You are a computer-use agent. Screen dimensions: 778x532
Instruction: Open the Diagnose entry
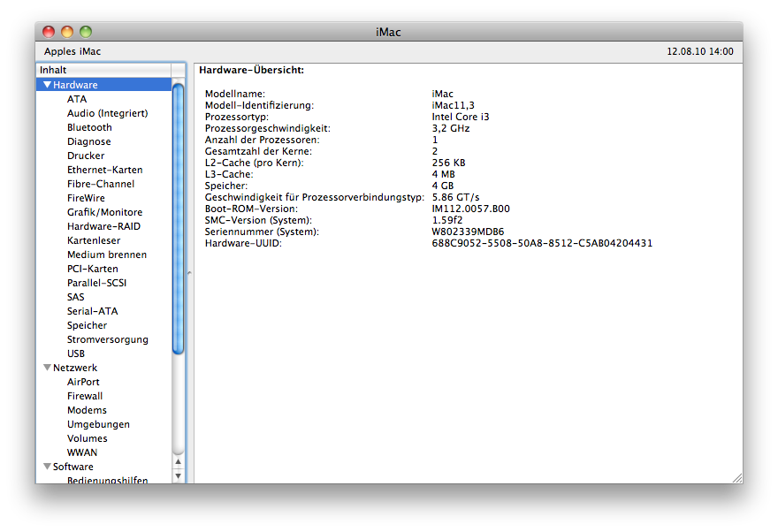89,141
